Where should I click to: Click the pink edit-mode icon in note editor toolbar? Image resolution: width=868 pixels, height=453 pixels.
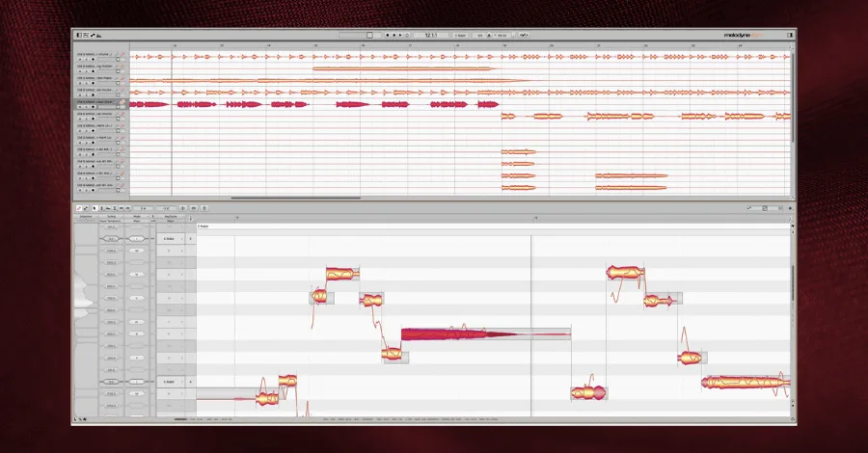(79, 208)
